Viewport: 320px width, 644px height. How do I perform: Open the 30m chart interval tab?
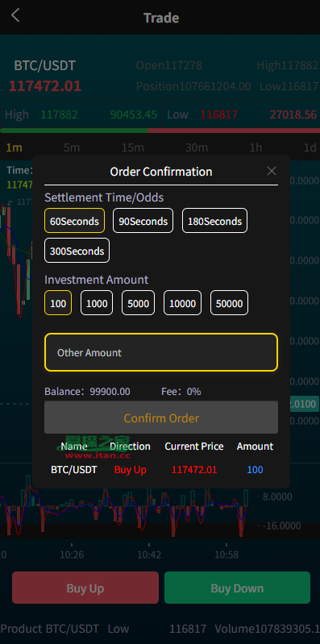(x=197, y=147)
